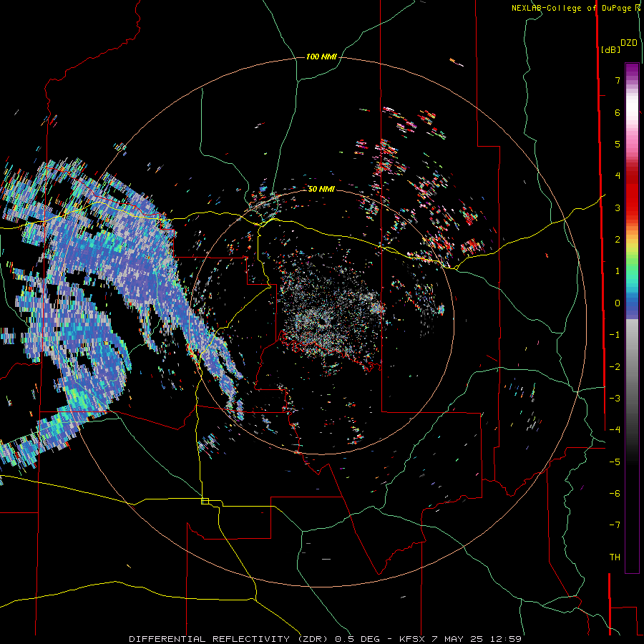This screenshot has height=644, width=644.
Task: Click the 3 value on color scale
Action: [618, 208]
